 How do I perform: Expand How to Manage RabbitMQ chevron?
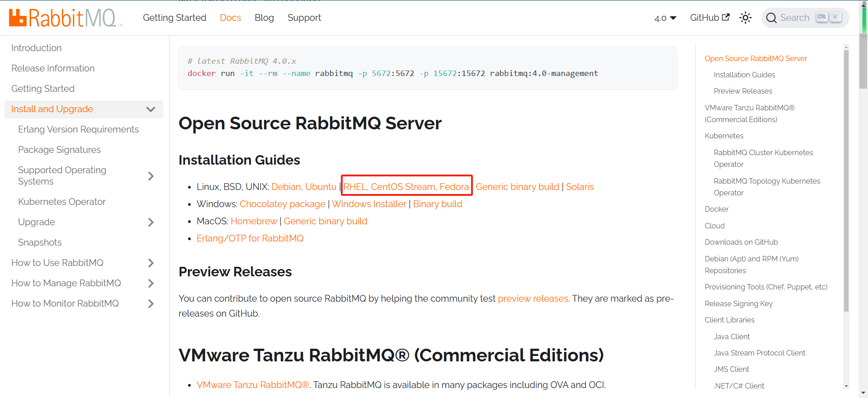coord(151,283)
